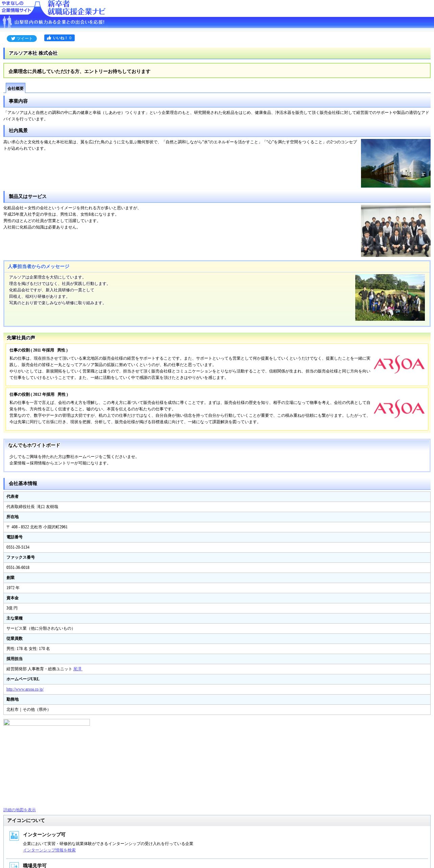Click the インターンシップ情報を検索 link
The width and height of the screenshot is (434, 868).
(x=49, y=850)
